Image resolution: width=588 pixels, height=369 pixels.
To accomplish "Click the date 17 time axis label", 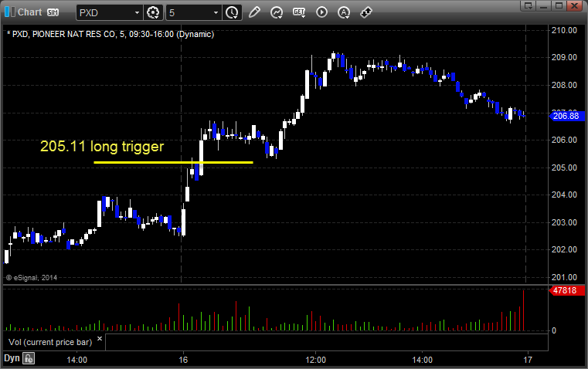I will 528,360.
